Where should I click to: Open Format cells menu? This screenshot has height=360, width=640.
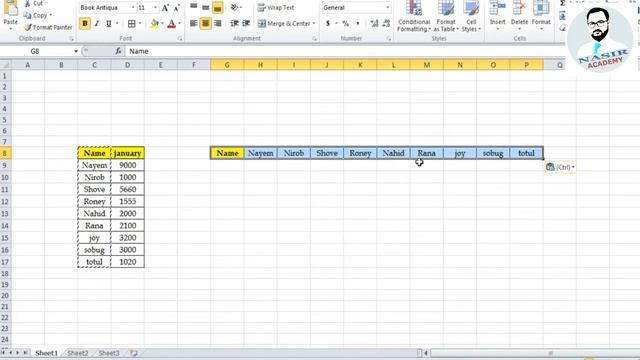coord(541,16)
